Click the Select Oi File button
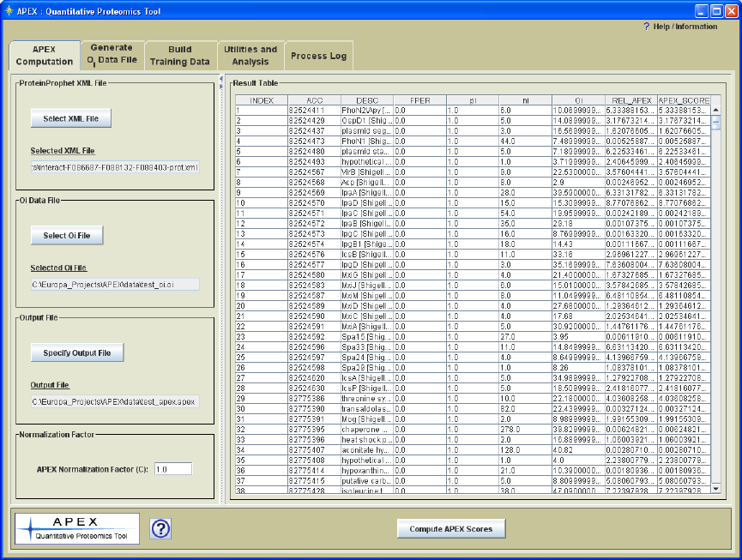The height and width of the screenshot is (560, 742). pyautogui.click(x=66, y=235)
